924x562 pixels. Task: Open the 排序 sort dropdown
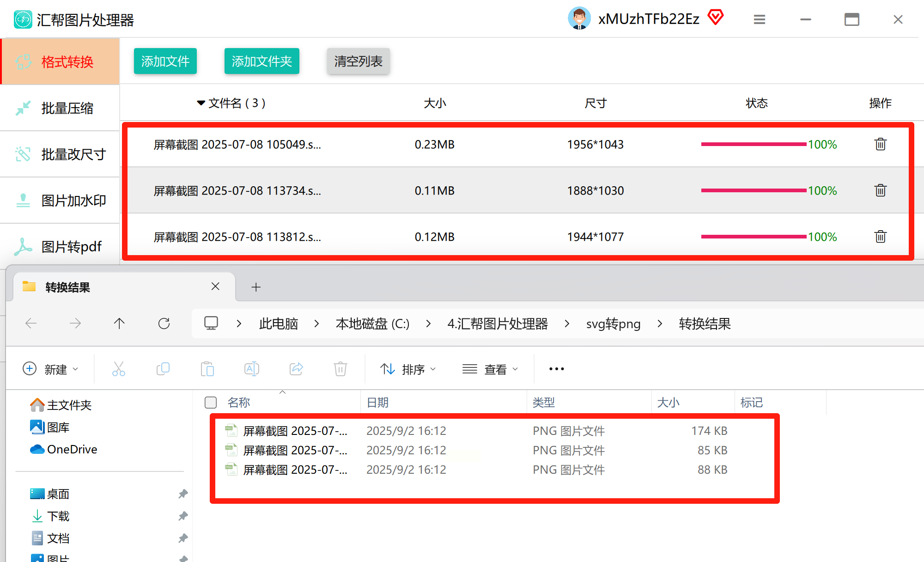(x=408, y=369)
